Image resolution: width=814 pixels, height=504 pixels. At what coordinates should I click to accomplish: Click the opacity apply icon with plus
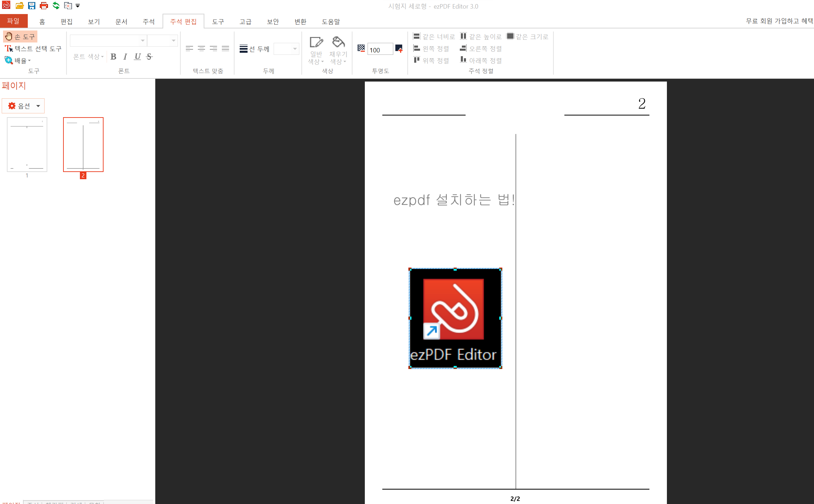(399, 48)
